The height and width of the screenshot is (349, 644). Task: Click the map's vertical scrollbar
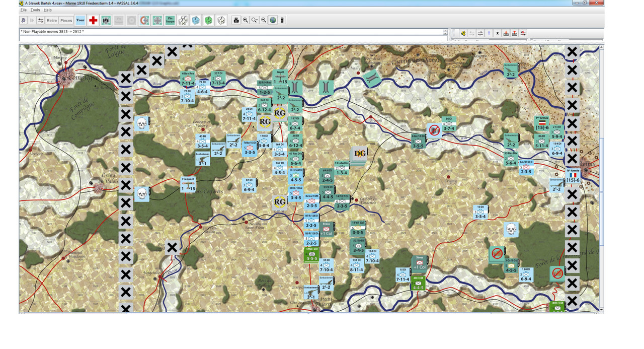point(602,177)
